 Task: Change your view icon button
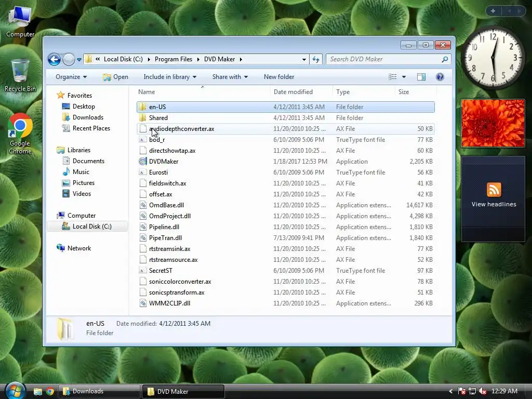coord(393,77)
